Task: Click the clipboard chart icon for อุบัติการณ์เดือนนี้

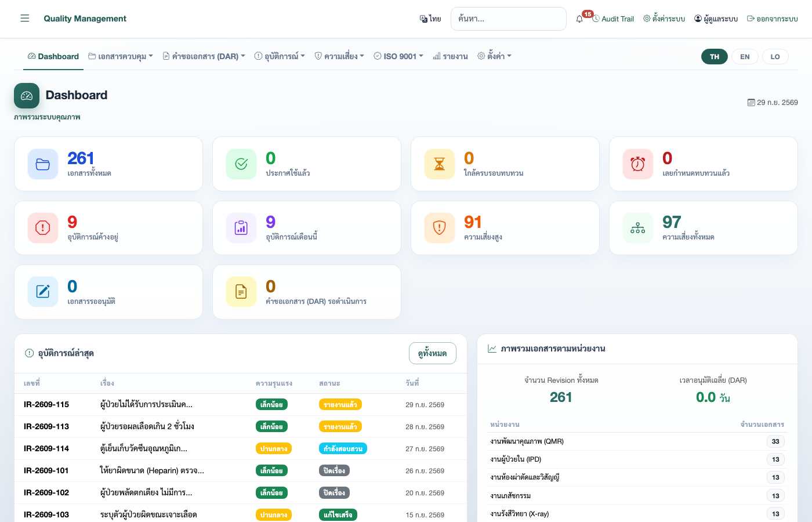Action: [x=241, y=228]
